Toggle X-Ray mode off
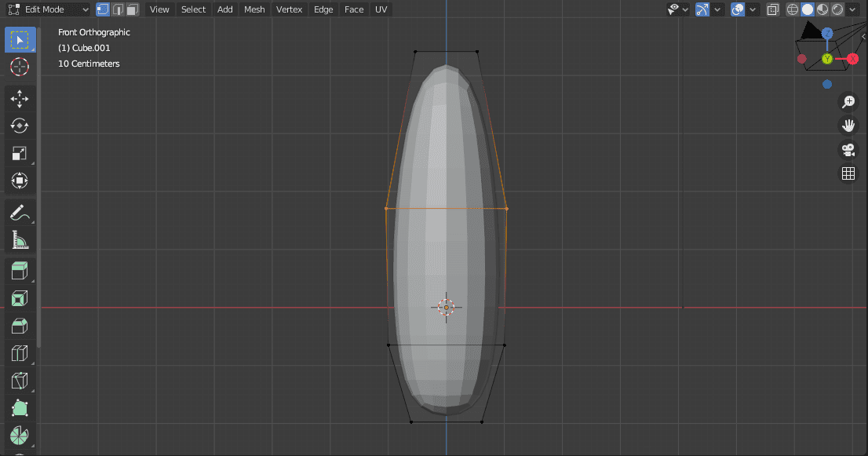868x456 pixels. pos(771,9)
